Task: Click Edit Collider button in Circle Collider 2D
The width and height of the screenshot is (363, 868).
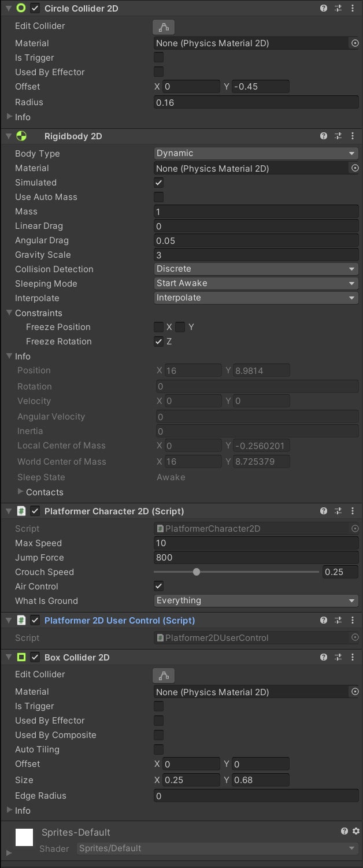Action: click(x=164, y=27)
